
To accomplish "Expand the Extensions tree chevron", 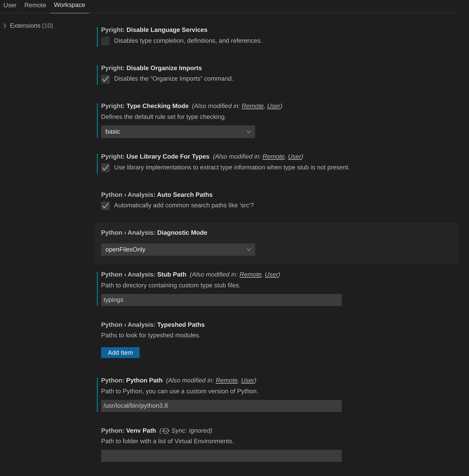I will (5, 26).
